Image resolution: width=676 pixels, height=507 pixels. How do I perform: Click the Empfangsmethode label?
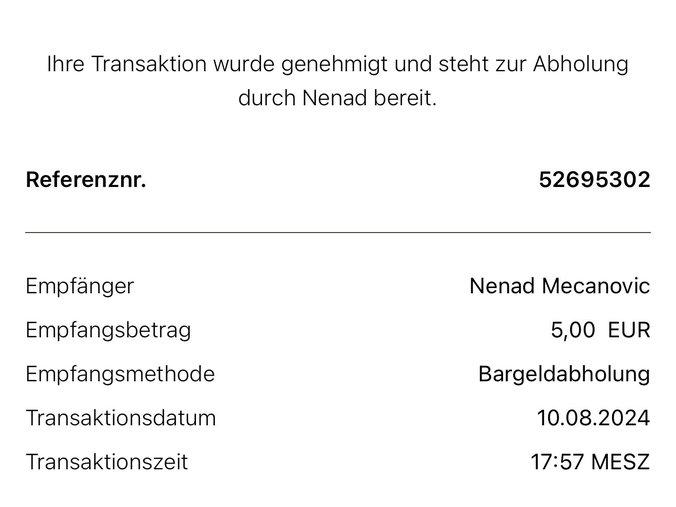[x=119, y=374]
